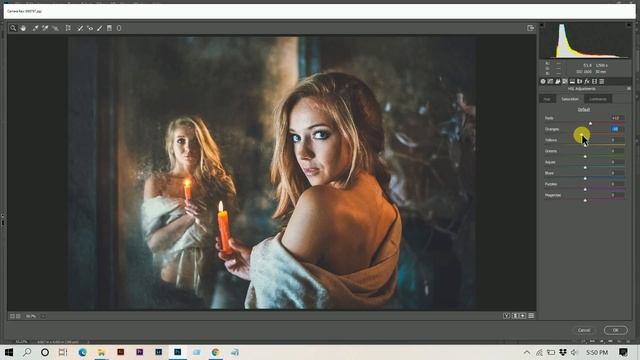
Task: Click the before/after Y preview toggle
Action: point(507,316)
